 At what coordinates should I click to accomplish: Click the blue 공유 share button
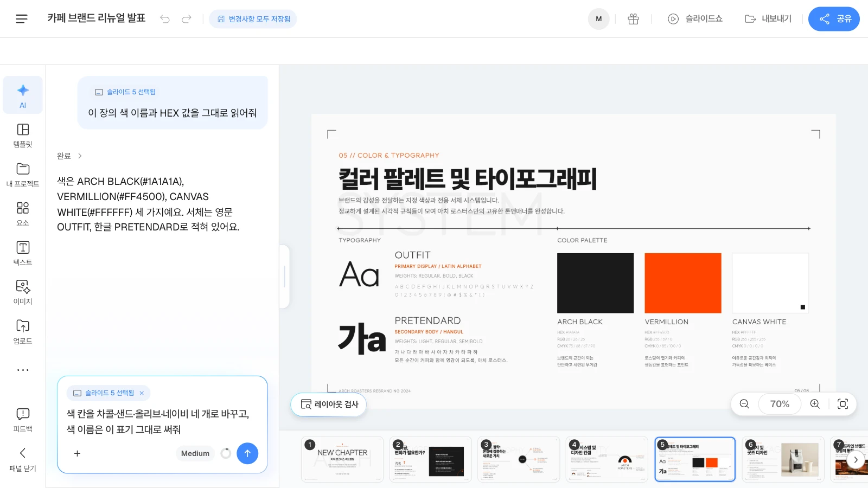coord(834,19)
